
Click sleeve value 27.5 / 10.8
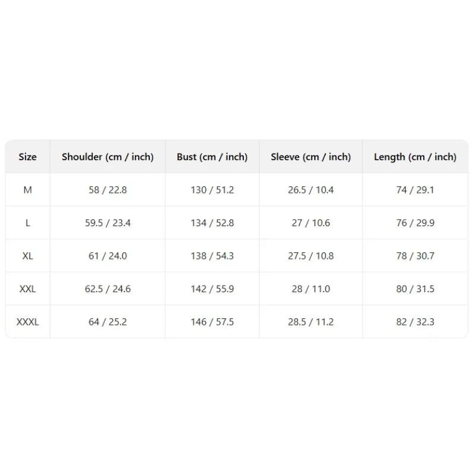tap(311, 256)
